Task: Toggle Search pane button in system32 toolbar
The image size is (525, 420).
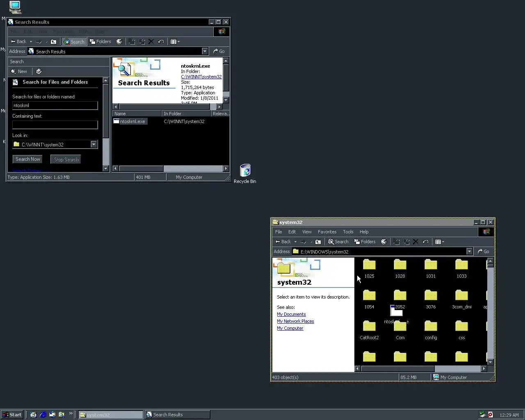Action: [338, 242]
